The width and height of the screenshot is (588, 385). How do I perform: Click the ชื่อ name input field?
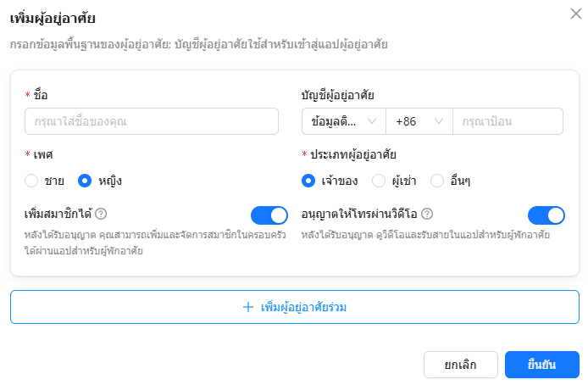152,121
